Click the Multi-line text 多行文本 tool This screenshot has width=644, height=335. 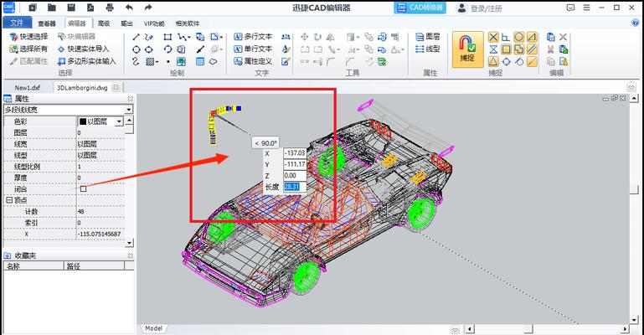pyautogui.click(x=253, y=37)
